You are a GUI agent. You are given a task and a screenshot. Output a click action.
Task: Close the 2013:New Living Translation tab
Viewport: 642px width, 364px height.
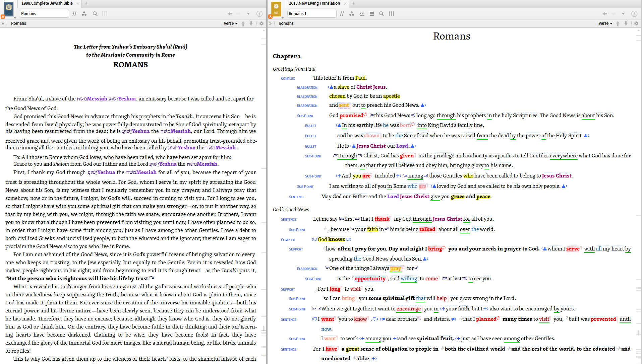tap(345, 3)
